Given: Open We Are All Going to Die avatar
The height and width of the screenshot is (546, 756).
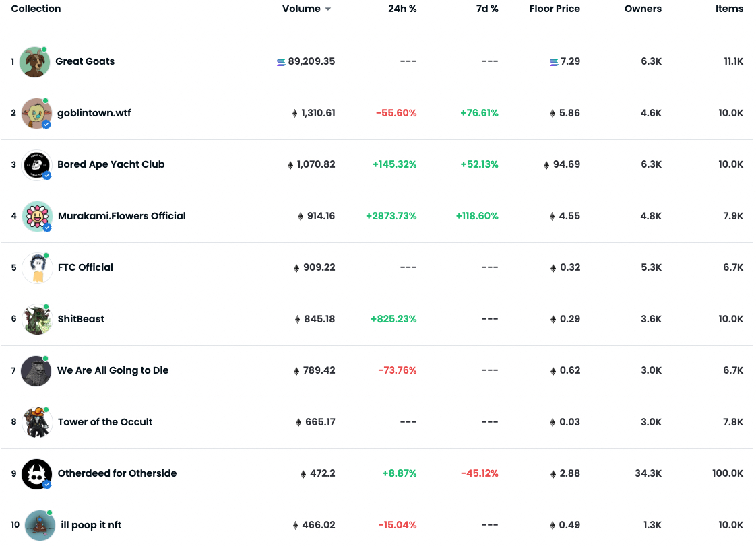Looking at the screenshot, I should coord(36,370).
